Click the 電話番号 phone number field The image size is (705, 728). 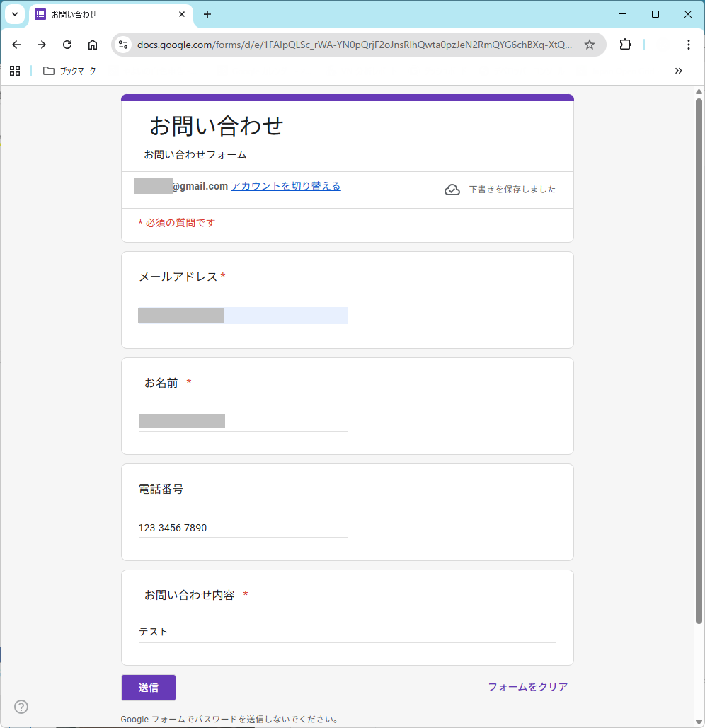243,528
